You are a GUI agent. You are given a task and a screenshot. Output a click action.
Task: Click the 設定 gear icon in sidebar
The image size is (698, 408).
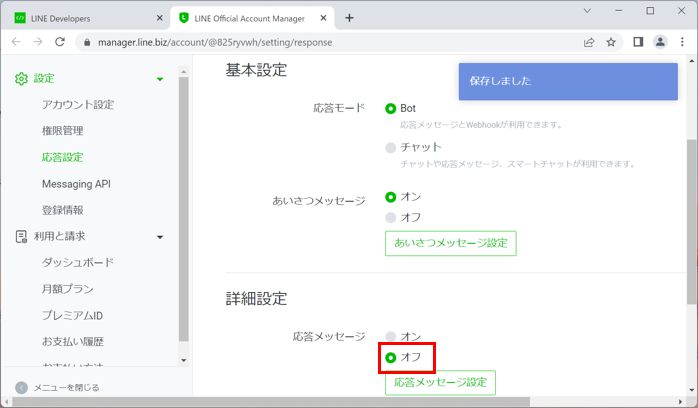click(x=21, y=79)
